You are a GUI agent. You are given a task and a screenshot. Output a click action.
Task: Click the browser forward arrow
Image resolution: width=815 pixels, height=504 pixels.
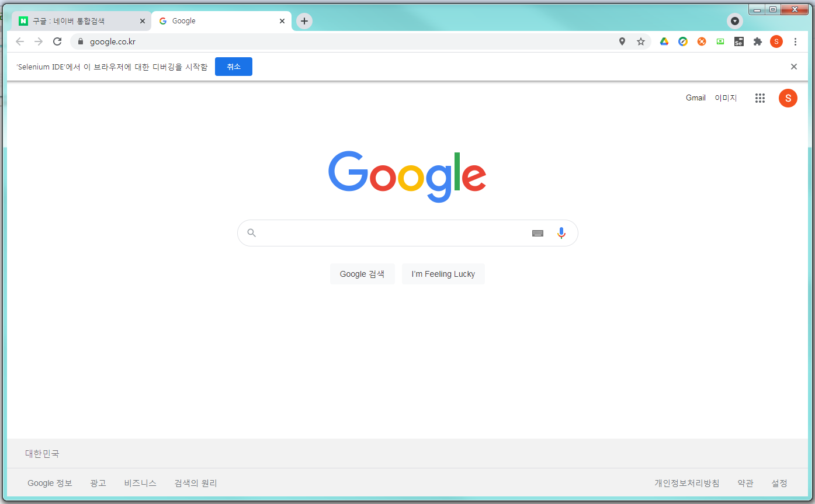pos(39,41)
